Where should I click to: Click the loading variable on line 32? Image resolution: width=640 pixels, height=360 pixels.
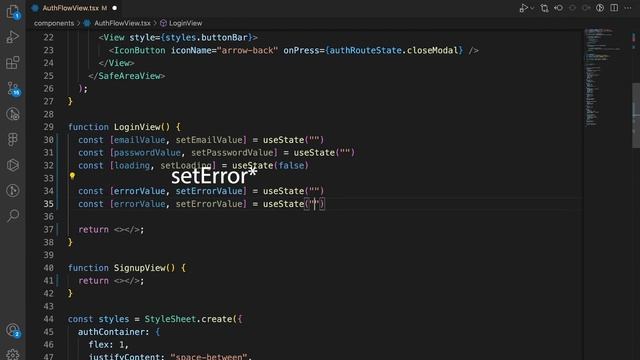(132, 165)
